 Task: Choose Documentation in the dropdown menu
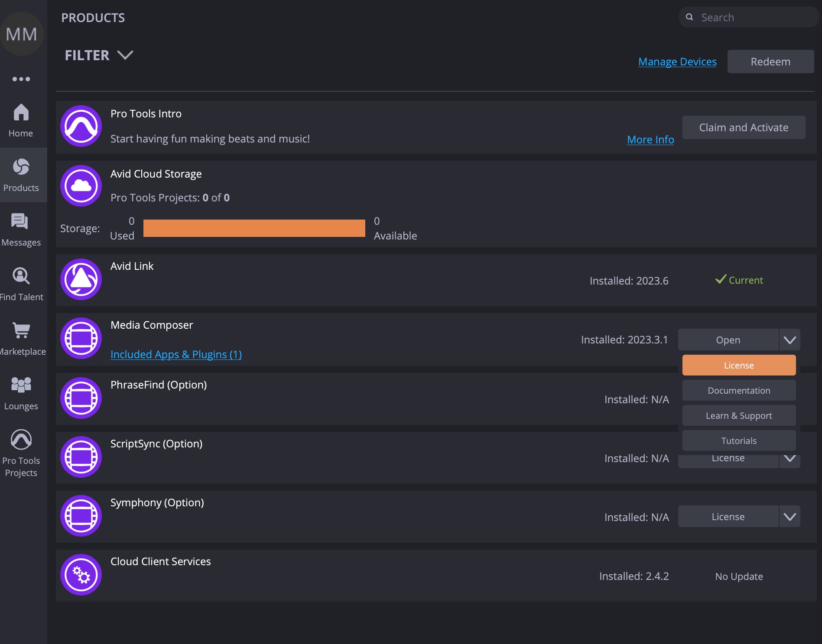click(739, 390)
